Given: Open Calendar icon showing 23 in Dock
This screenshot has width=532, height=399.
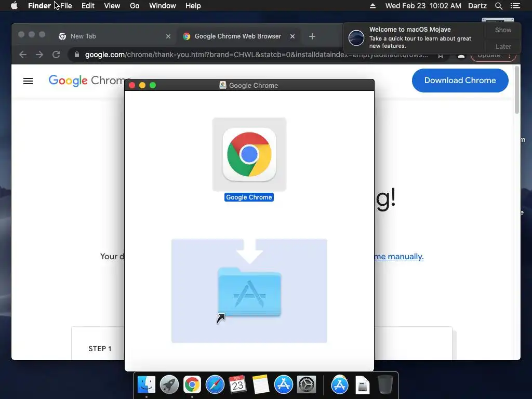Looking at the screenshot, I should [x=237, y=385].
